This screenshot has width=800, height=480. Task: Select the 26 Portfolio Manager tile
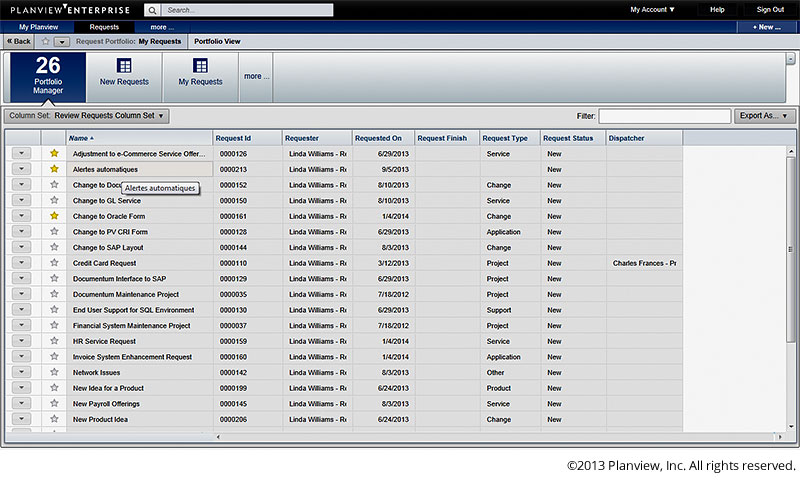(48, 77)
